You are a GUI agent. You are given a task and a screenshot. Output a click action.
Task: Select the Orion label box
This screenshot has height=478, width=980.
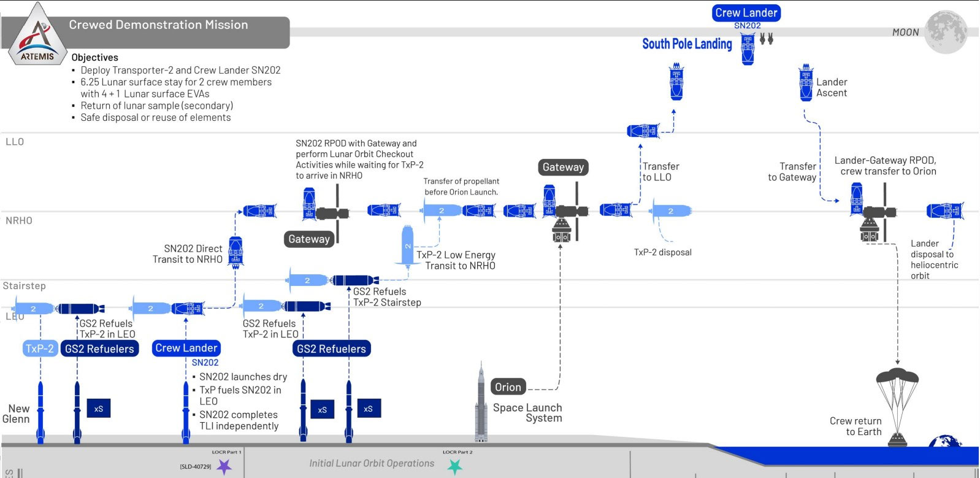pos(508,387)
